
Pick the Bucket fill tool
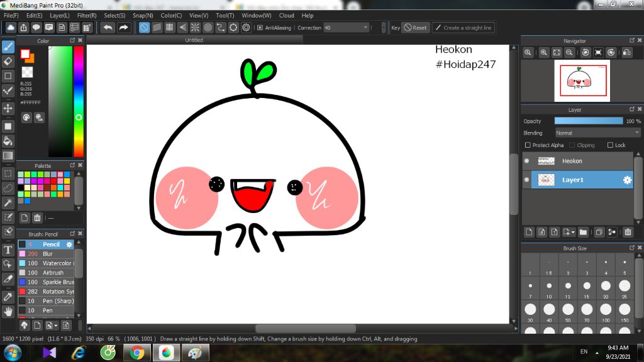(x=8, y=141)
